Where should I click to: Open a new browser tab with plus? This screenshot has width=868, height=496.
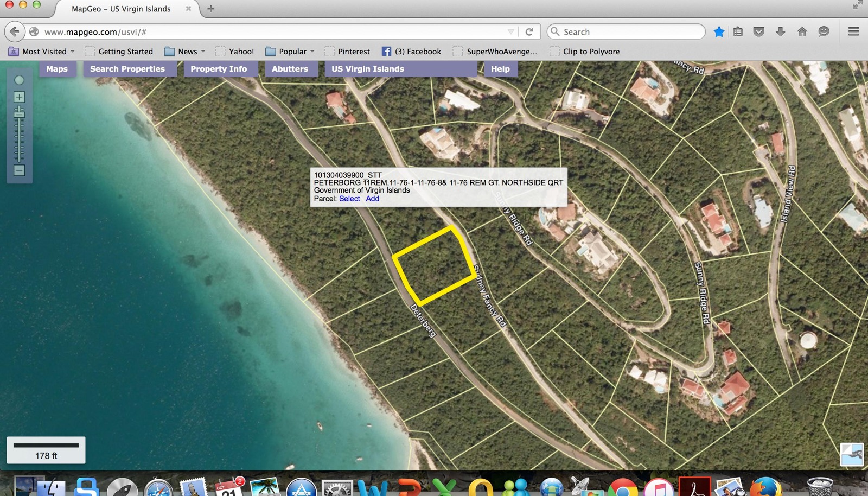[x=211, y=9]
